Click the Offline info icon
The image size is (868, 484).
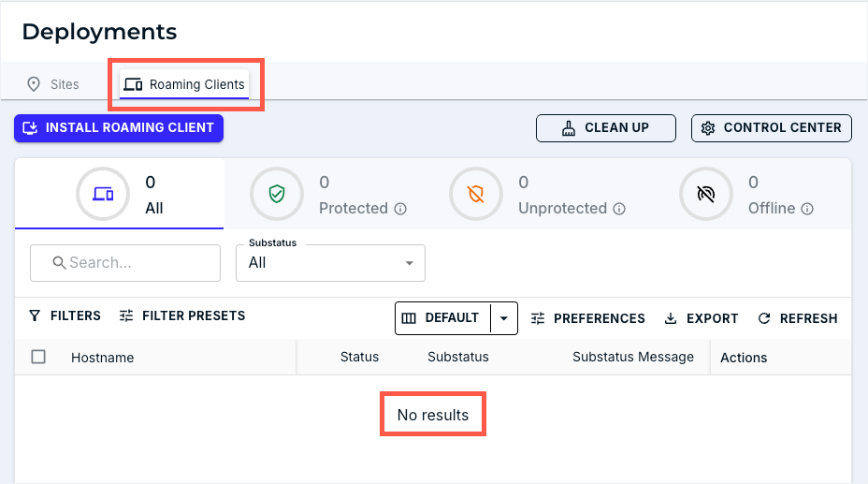tap(807, 209)
